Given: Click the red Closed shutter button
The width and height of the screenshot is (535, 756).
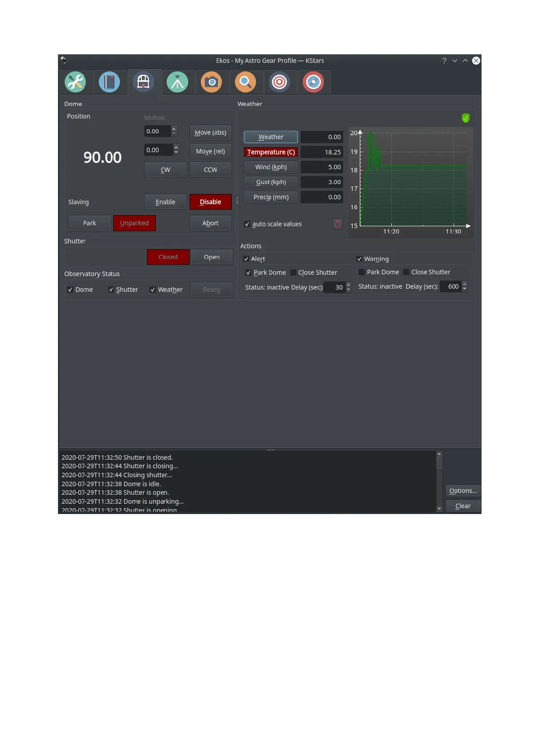Looking at the screenshot, I should point(168,257).
